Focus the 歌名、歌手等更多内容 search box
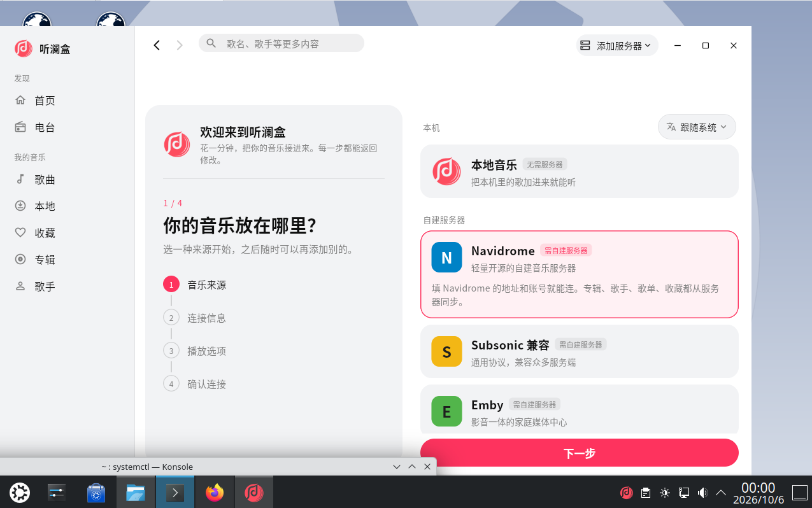This screenshot has height=508, width=812. tap(281, 43)
